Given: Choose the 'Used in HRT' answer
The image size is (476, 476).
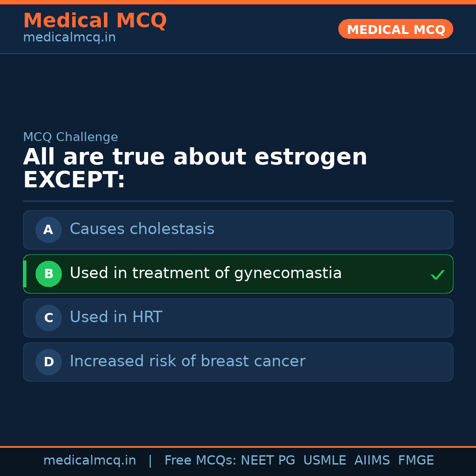Looking at the screenshot, I should [116, 317].
